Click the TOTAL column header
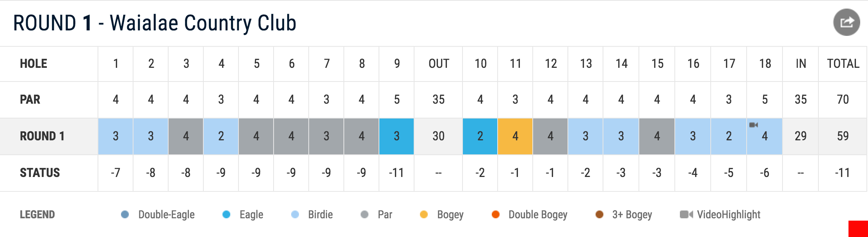Screen dimensions: 868x237 coord(843,64)
